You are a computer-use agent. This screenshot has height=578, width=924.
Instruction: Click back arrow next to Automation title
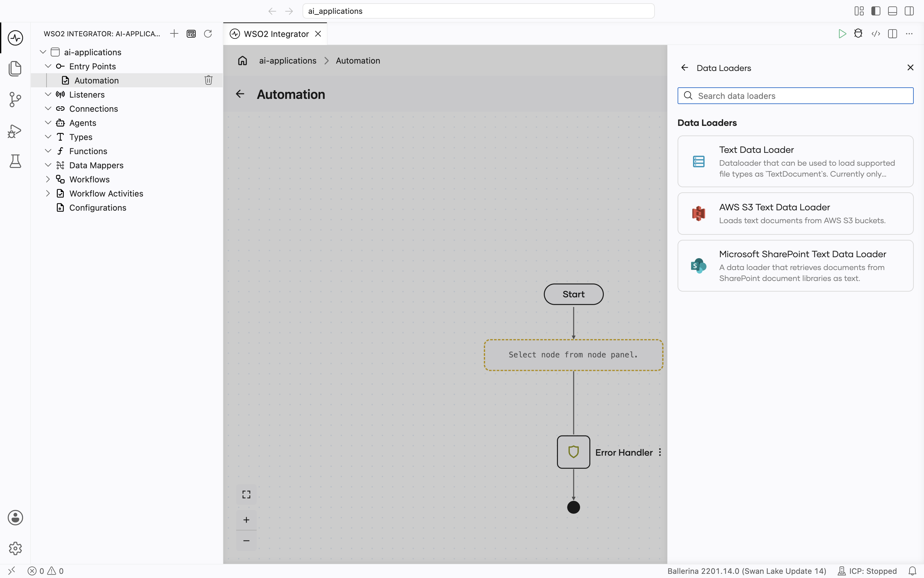coord(240,94)
